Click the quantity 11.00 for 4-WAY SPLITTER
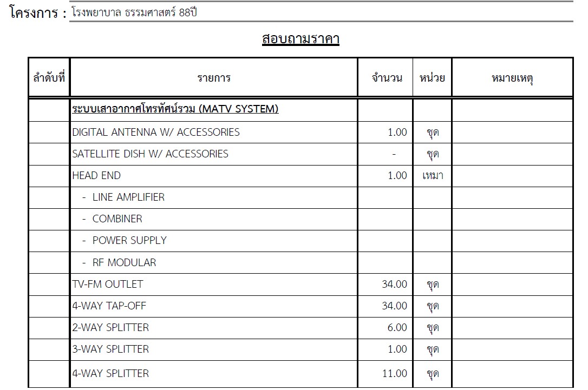 coord(394,373)
